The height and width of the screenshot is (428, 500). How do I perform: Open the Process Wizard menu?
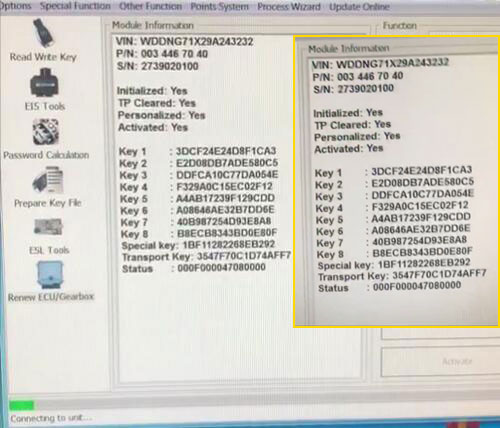pyautogui.click(x=289, y=7)
